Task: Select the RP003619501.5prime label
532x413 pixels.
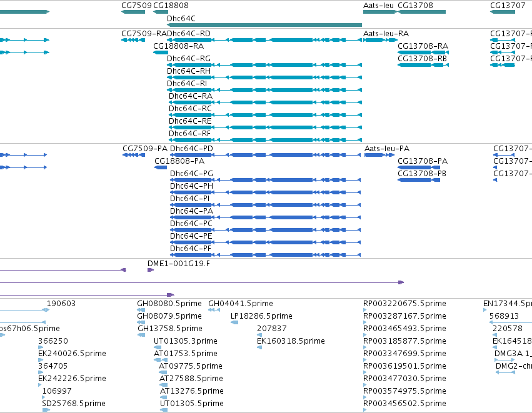Action: [x=404, y=367]
